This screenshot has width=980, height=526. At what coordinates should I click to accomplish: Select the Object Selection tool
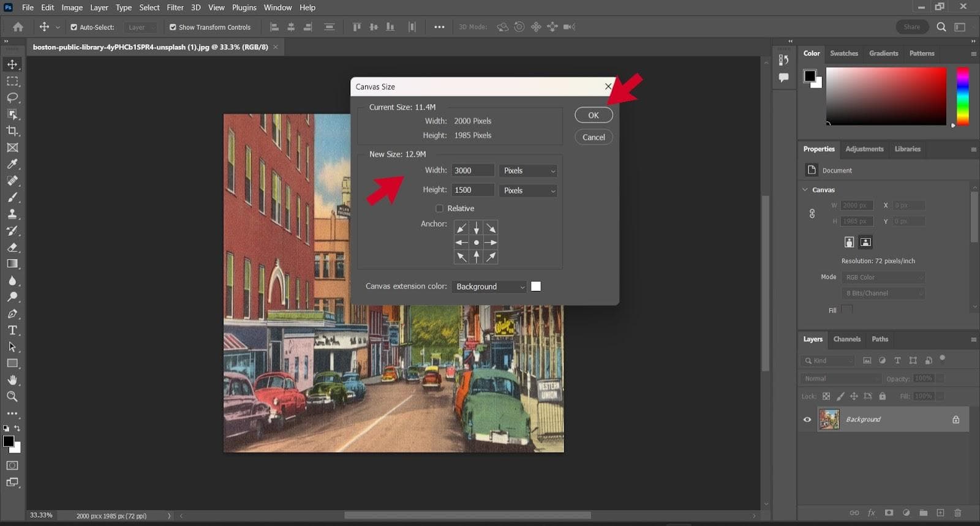(x=12, y=115)
